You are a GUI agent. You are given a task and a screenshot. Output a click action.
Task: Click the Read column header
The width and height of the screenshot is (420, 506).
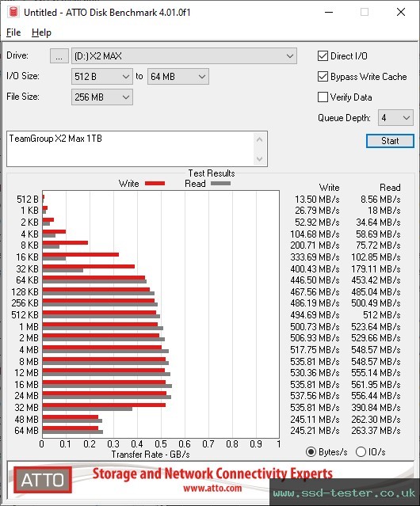click(390, 188)
